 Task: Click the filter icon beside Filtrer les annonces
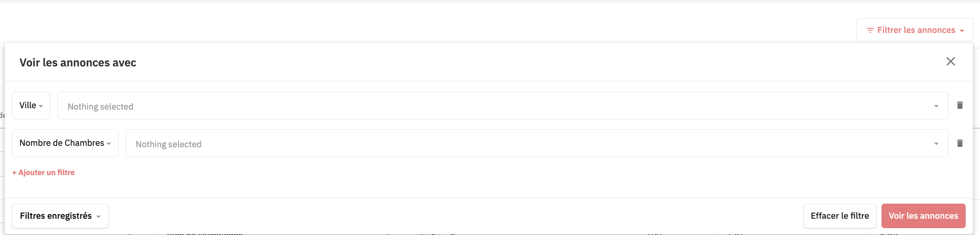pos(870,30)
